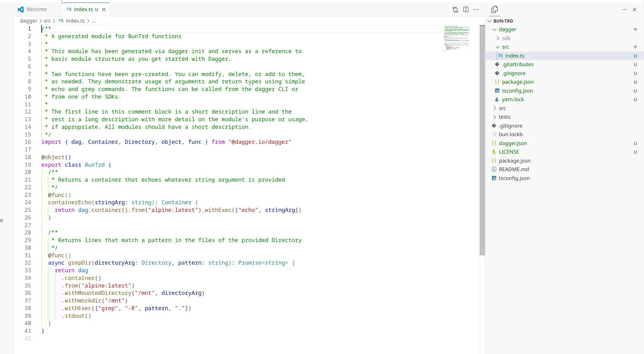644x354 pixels.
Task: Click the bun.lockb file icon
Action: point(494,134)
